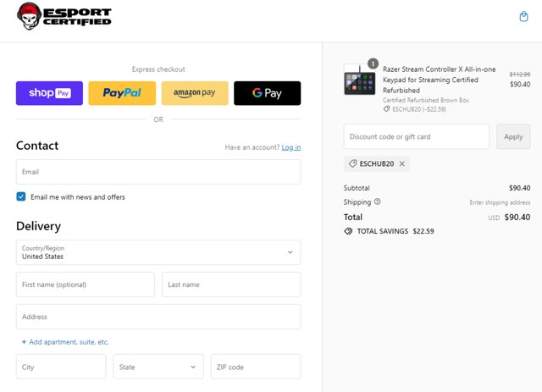This screenshot has width=542, height=392.
Task: Click the Log in link
Action: coord(291,147)
